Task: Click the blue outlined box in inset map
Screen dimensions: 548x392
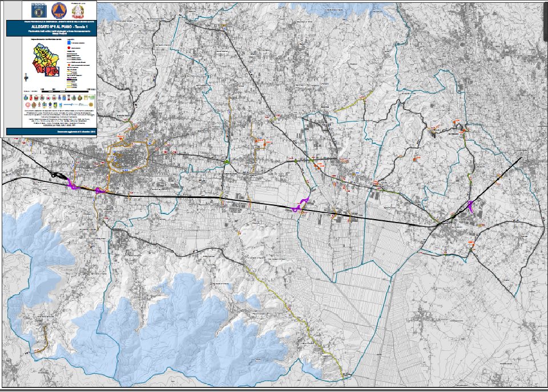Action: [51, 70]
